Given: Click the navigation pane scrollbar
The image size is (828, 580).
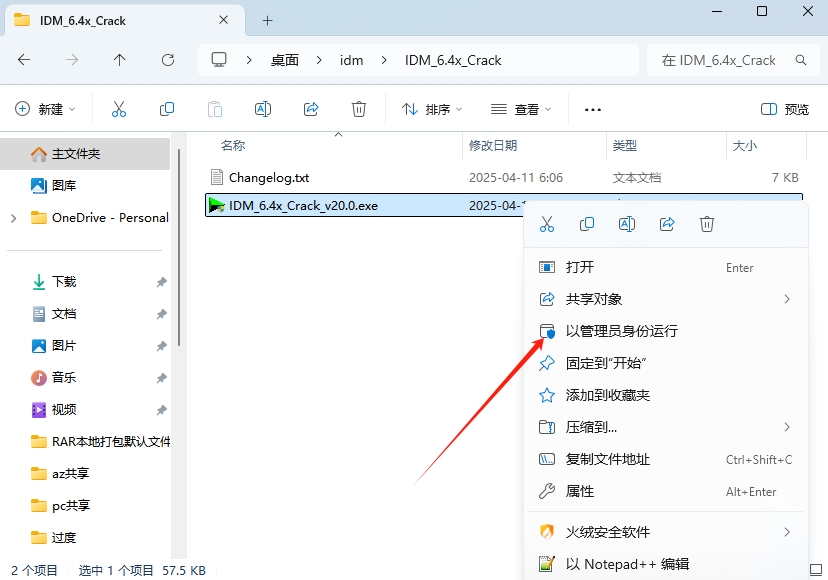Looking at the screenshot, I should pos(178,248).
